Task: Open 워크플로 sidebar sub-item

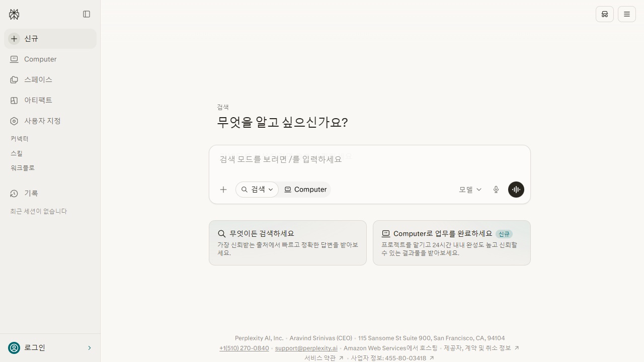Action: coord(23,168)
